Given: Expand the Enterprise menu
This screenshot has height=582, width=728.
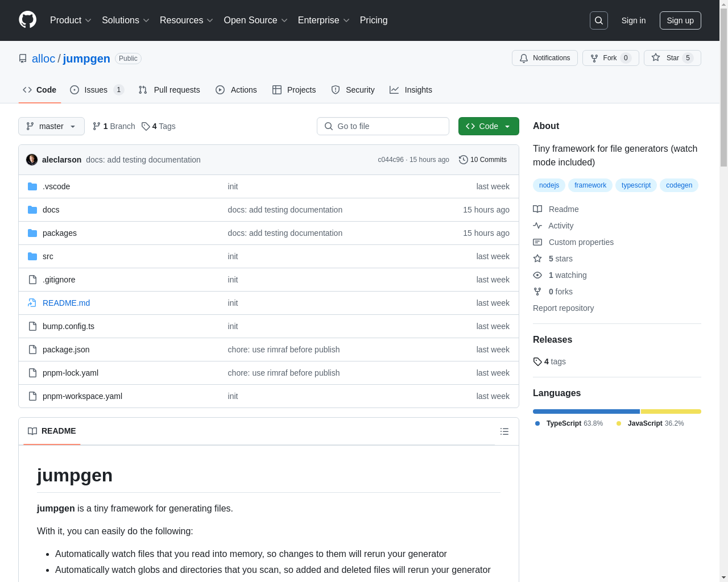Looking at the screenshot, I should pyautogui.click(x=324, y=20).
